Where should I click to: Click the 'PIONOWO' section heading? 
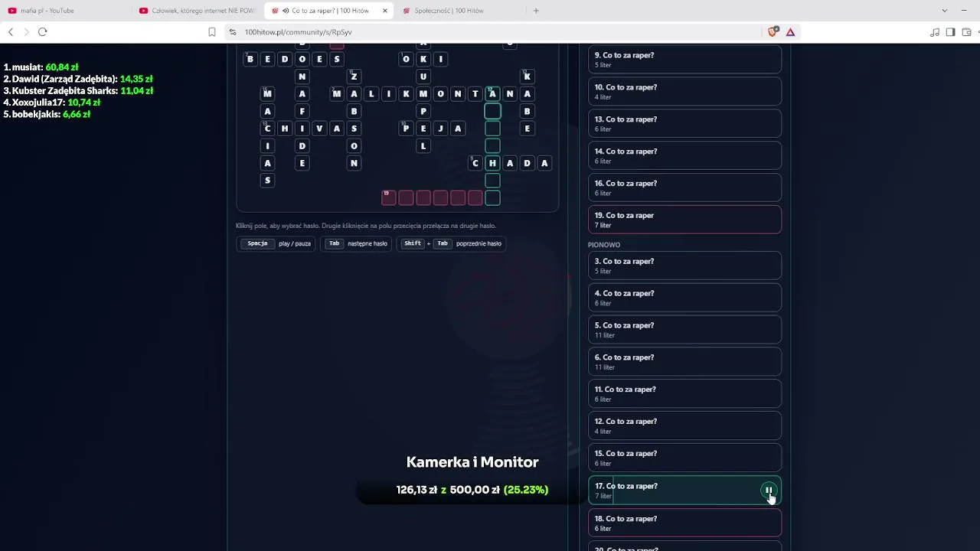tap(604, 245)
